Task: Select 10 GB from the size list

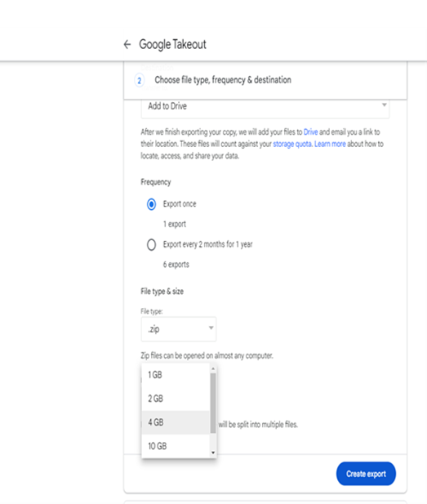Action: click(x=176, y=446)
